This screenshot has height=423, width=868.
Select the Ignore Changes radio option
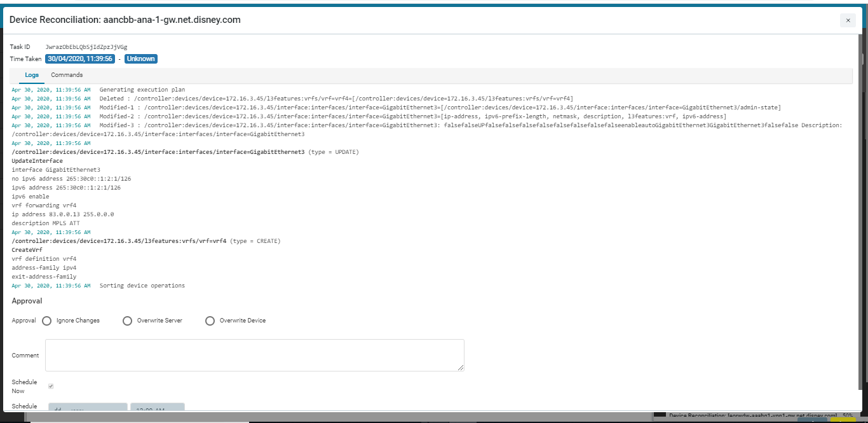click(46, 321)
